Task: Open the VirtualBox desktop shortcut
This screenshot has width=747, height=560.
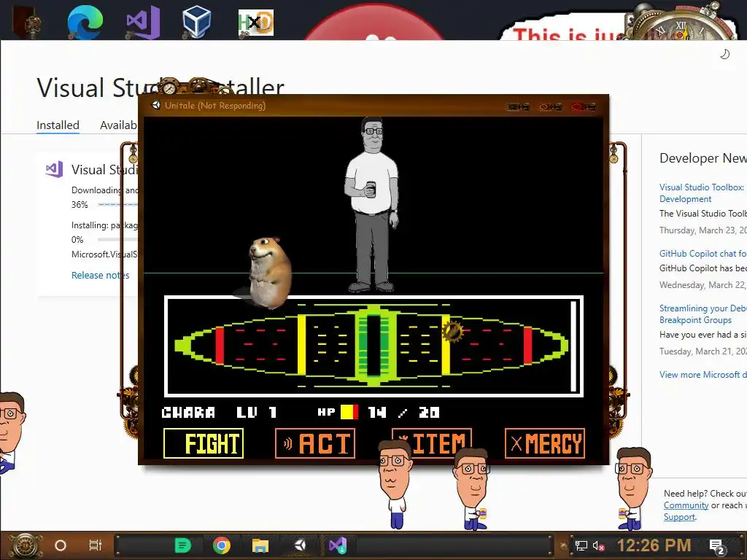Action: [196, 22]
